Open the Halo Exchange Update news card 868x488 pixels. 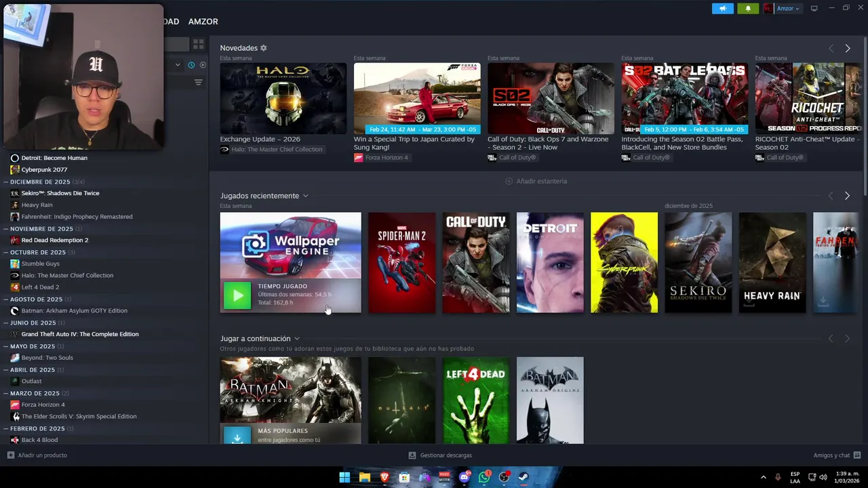(283, 98)
